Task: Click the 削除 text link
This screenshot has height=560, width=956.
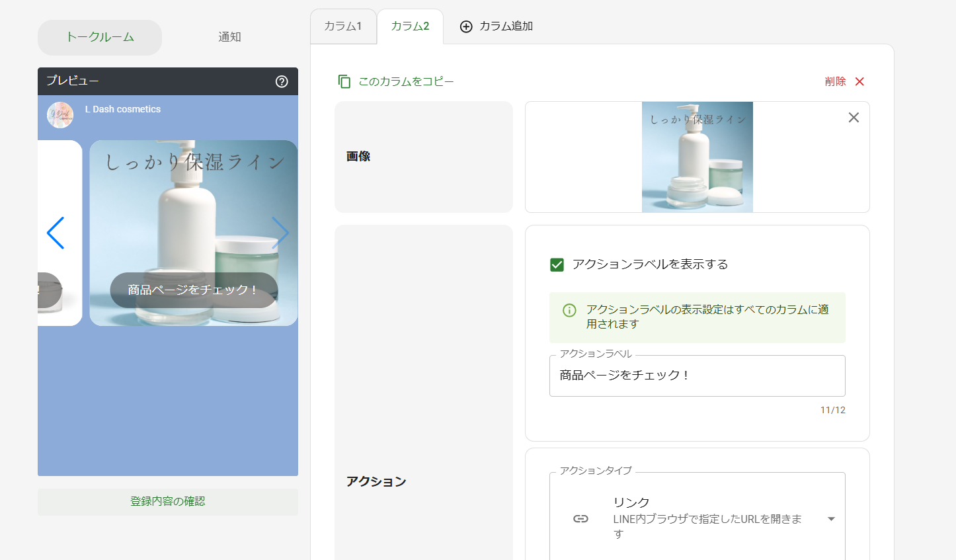Action: click(x=835, y=81)
